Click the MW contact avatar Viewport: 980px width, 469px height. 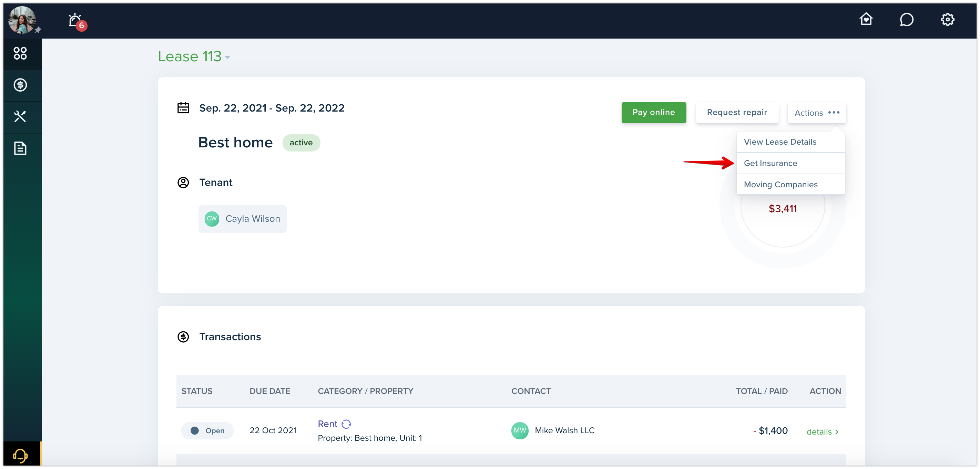520,431
